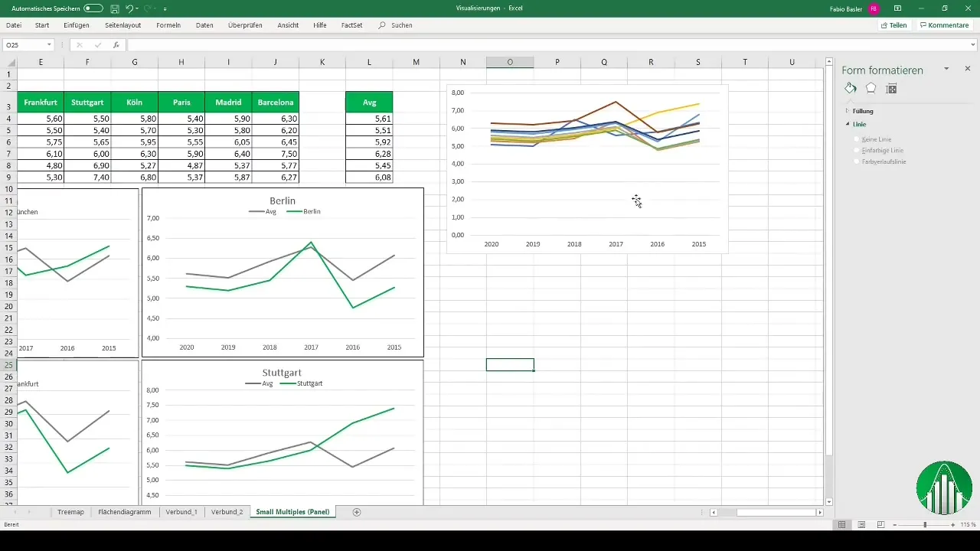Click the vertical scrollbar down arrow

(x=829, y=501)
